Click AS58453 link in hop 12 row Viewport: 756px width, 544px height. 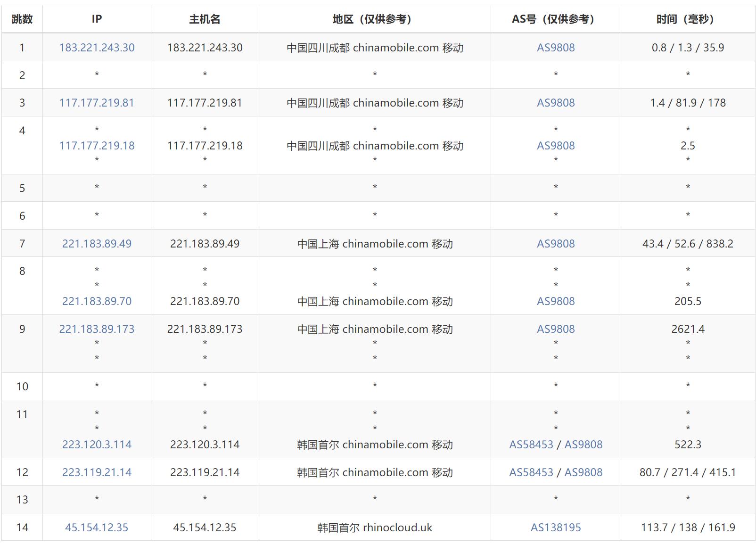click(x=531, y=472)
